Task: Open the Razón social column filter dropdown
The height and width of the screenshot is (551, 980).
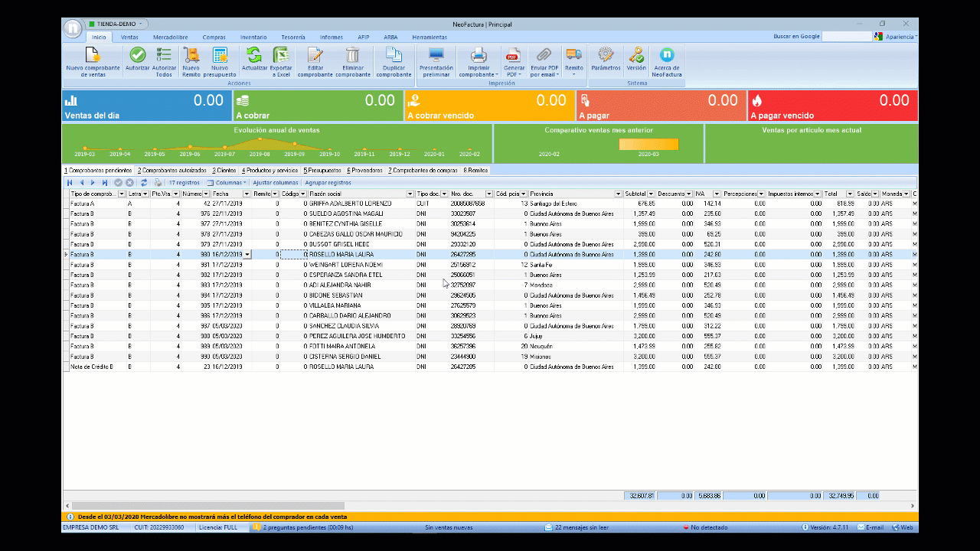Action: coord(410,194)
